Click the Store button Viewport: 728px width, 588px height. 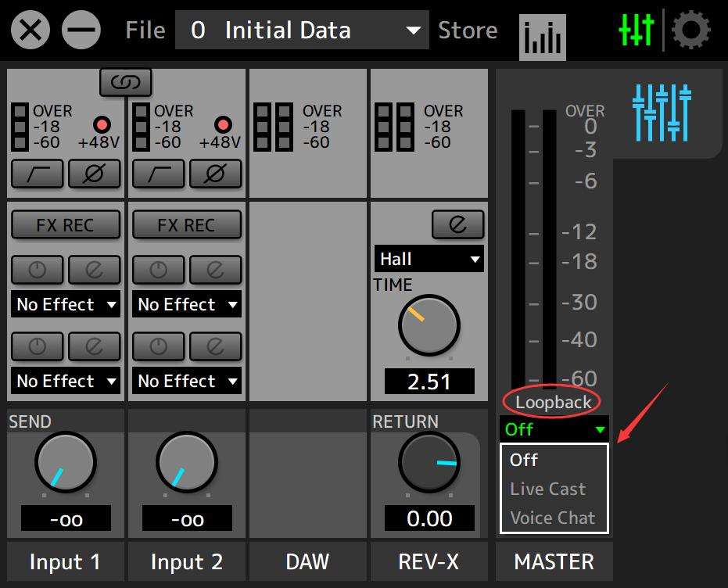click(468, 30)
